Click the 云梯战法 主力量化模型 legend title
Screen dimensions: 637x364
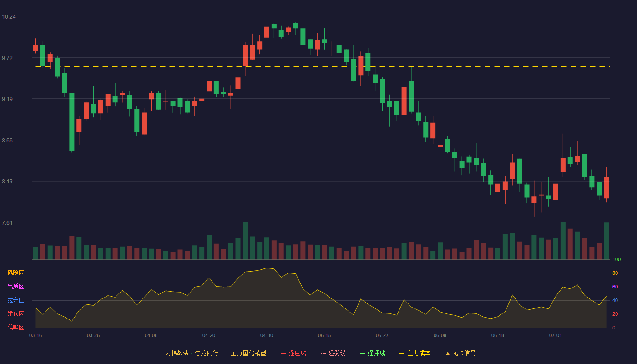215,353
